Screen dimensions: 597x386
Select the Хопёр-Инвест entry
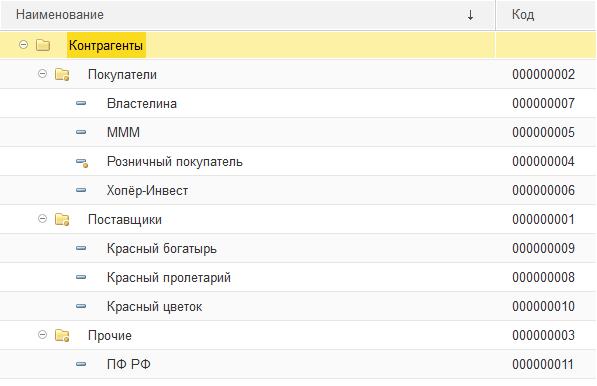(x=147, y=190)
